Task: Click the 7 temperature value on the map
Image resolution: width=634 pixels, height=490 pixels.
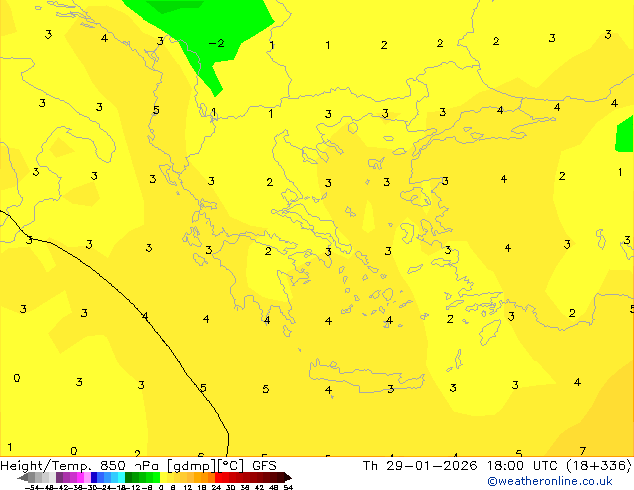Action: click(582, 451)
